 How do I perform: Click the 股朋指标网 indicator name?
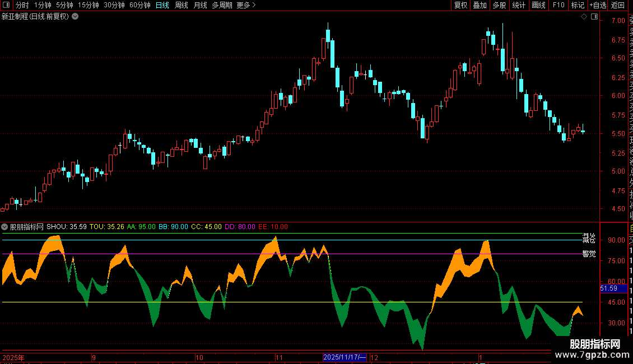point(27,227)
